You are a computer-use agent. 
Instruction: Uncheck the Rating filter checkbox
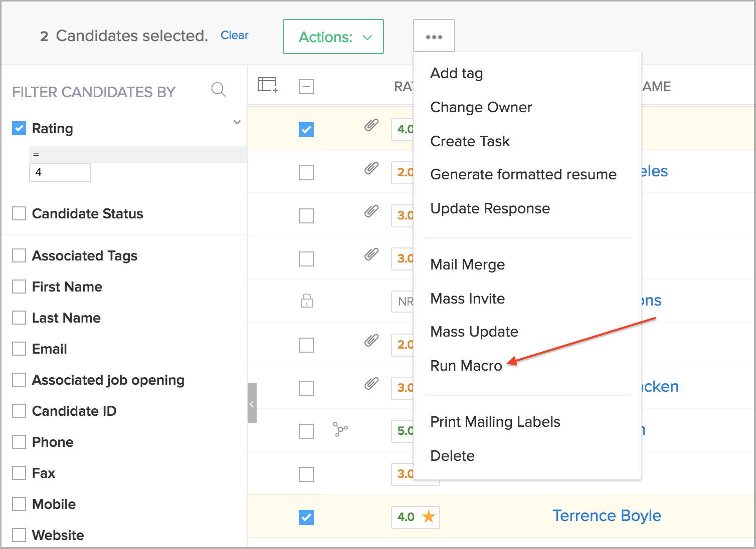pos(19,128)
